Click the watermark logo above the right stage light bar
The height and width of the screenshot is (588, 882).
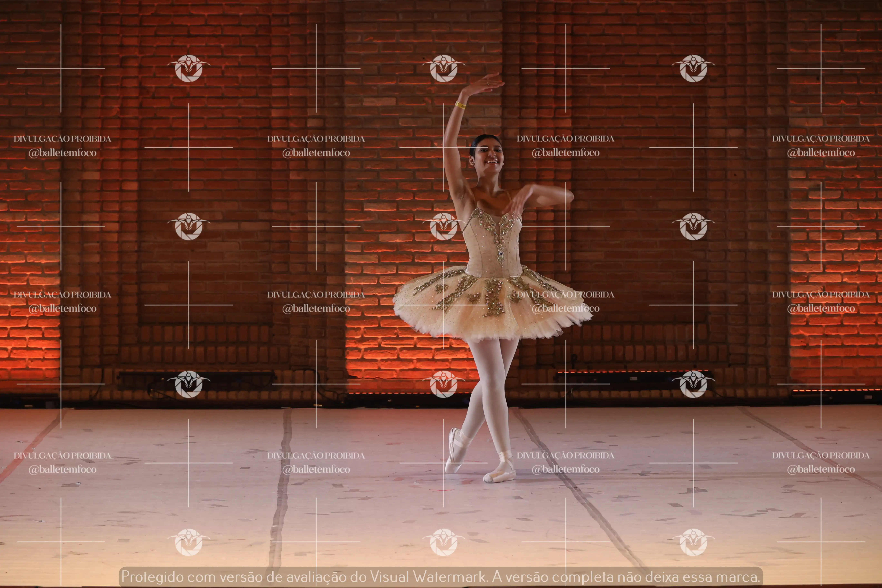point(693,384)
